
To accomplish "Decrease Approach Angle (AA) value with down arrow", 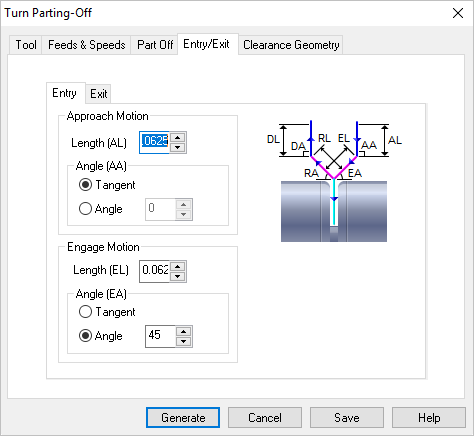I will click(x=184, y=214).
